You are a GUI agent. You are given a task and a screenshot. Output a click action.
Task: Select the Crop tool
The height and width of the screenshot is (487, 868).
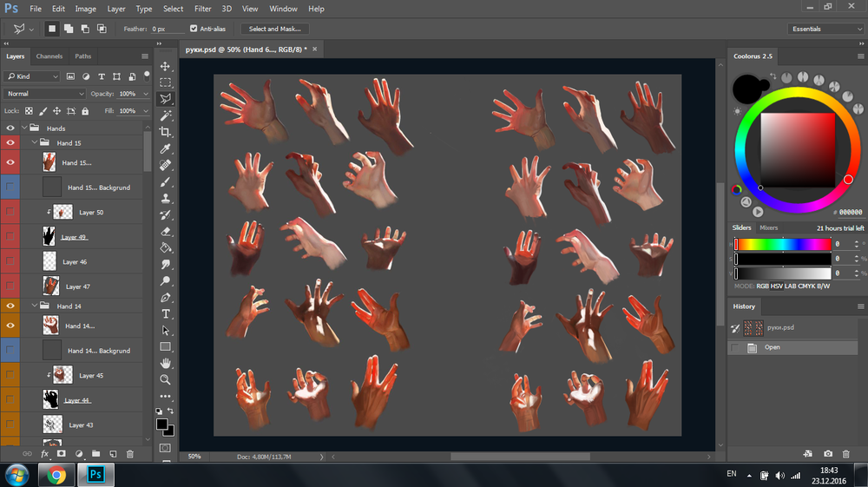tap(166, 132)
